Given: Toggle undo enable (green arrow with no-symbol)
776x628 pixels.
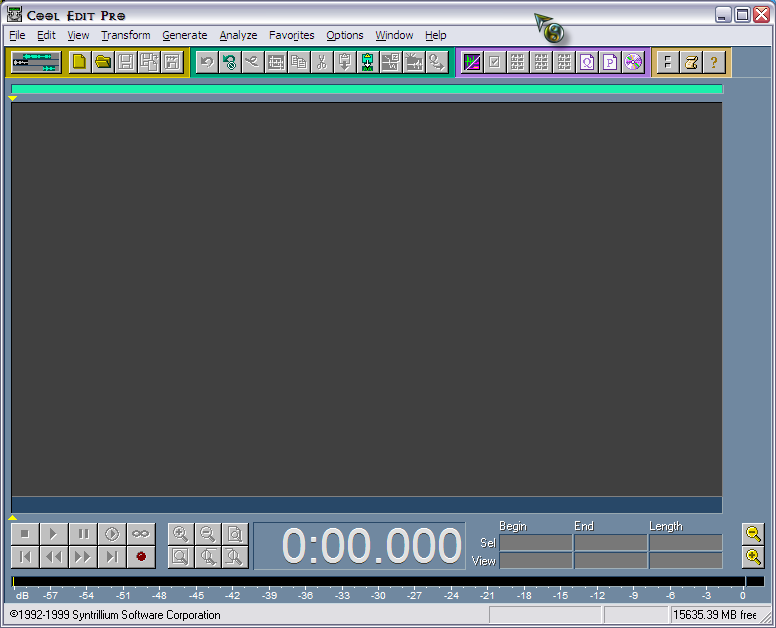Looking at the screenshot, I should 230,62.
